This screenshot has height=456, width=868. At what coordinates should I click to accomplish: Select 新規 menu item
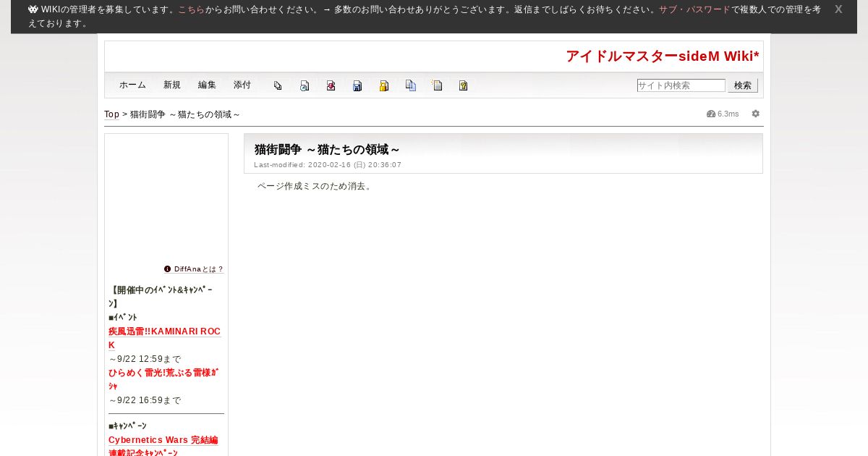pyautogui.click(x=172, y=85)
